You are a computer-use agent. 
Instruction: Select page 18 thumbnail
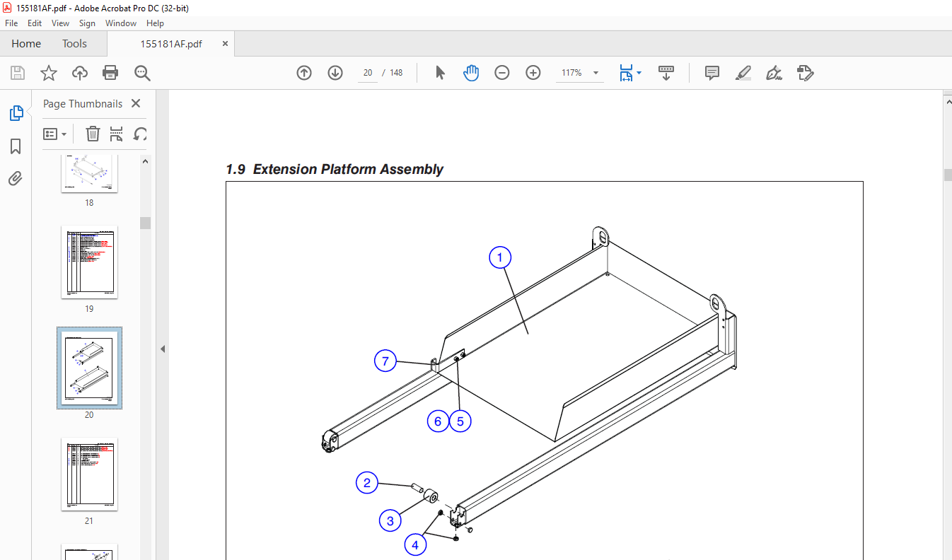(89, 173)
